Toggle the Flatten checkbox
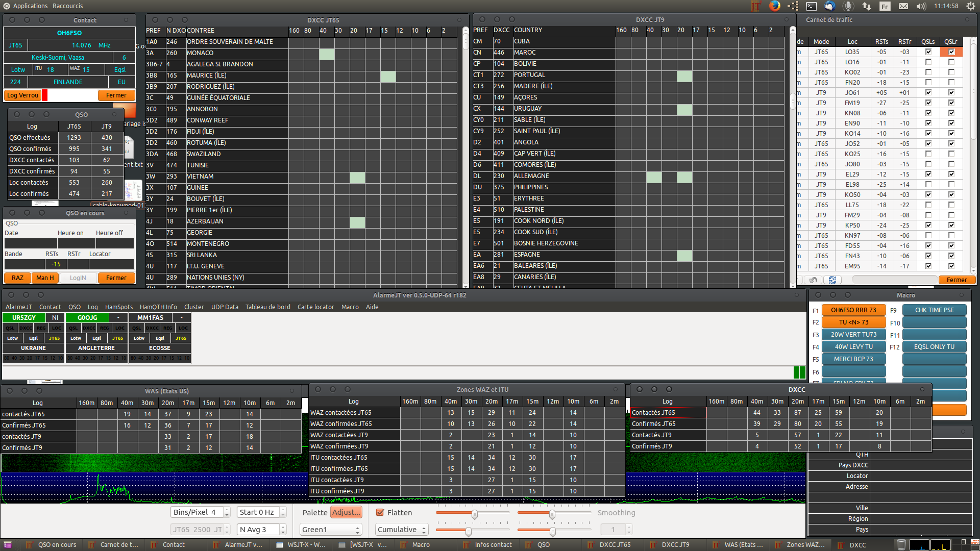Image resolution: width=980 pixels, height=551 pixels. [380, 512]
